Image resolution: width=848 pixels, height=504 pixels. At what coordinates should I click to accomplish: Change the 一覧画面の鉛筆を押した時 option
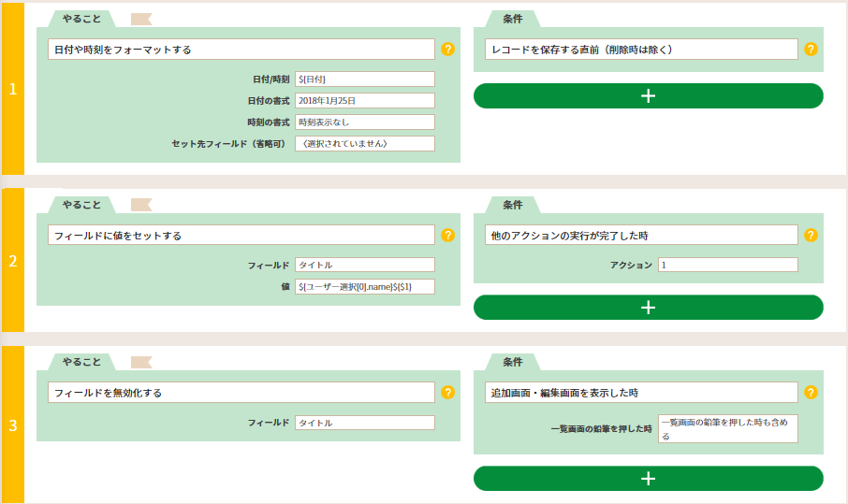728,429
